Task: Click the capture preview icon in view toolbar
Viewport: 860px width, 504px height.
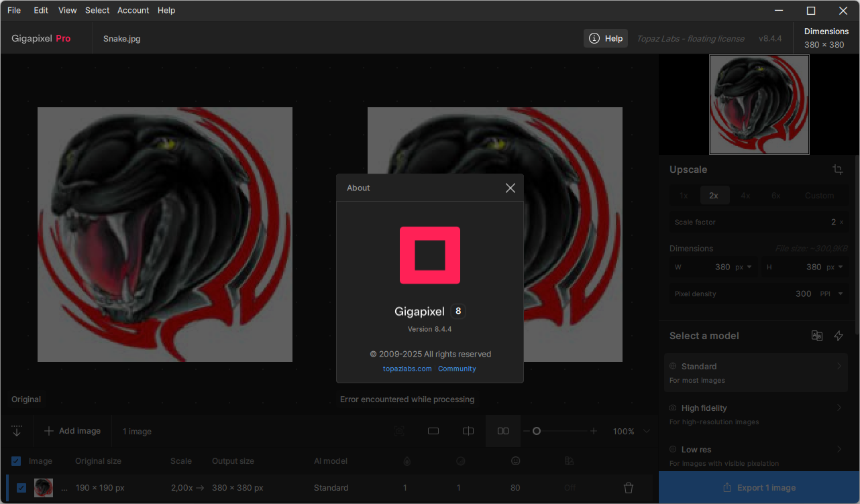Action: [399, 431]
